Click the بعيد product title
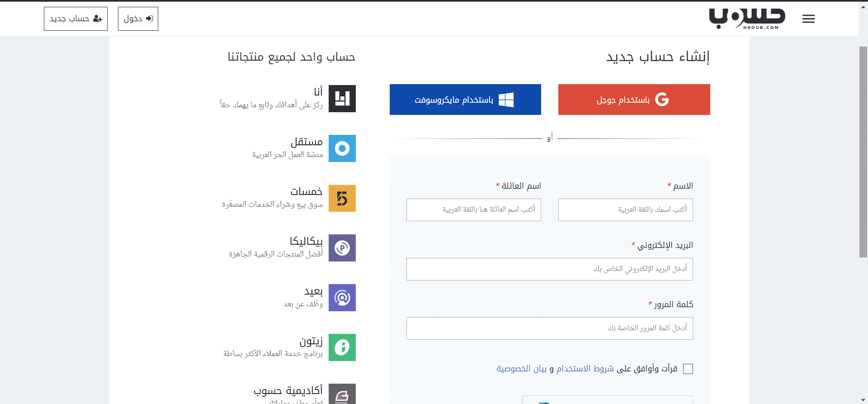868x404 pixels. point(313,291)
